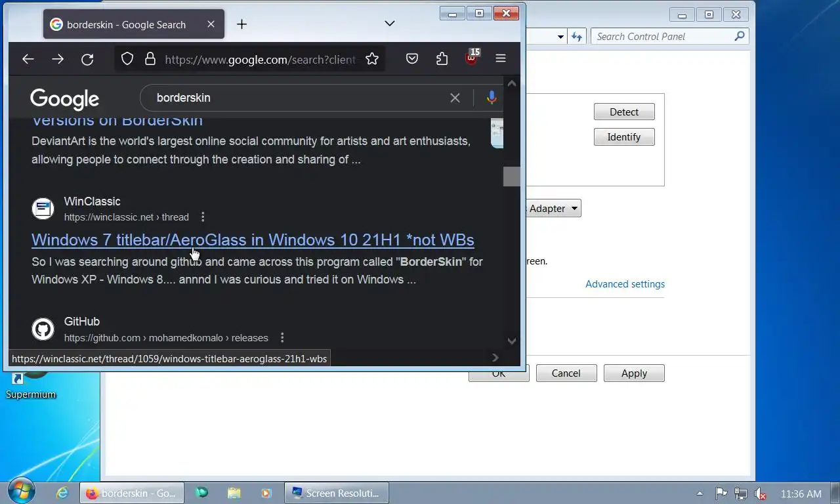This screenshot has width=840, height=504.
Task: Switch to Screen Resolution taskbar button
Action: [336, 493]
